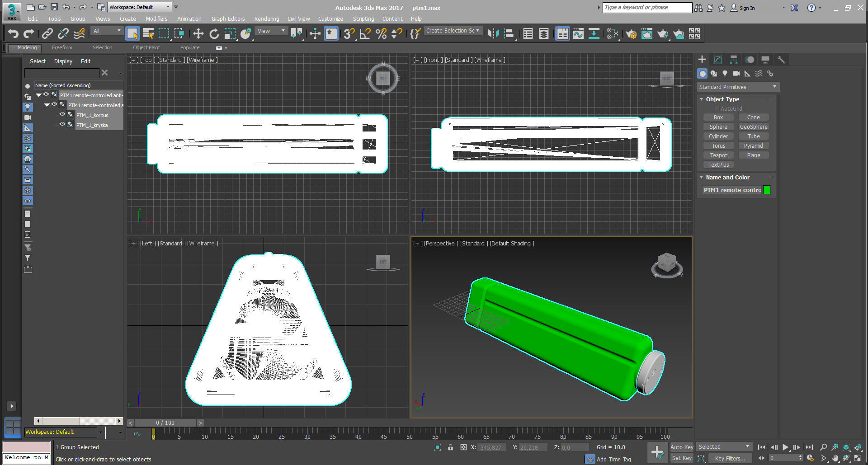Open the Modifiers menu
Viewport: 868px width, 465px height.
[x=156, y=19]
